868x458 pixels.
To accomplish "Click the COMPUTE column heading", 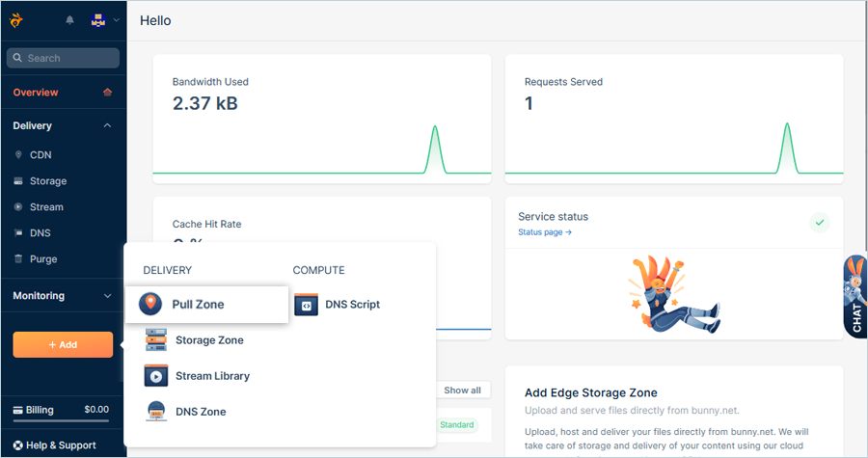I will tap(319, 271).
